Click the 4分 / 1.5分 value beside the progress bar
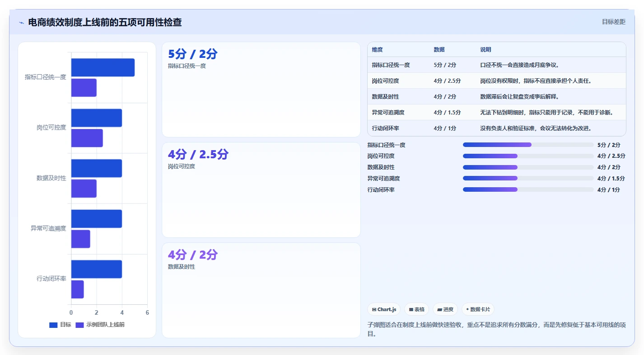 [611, 179]
